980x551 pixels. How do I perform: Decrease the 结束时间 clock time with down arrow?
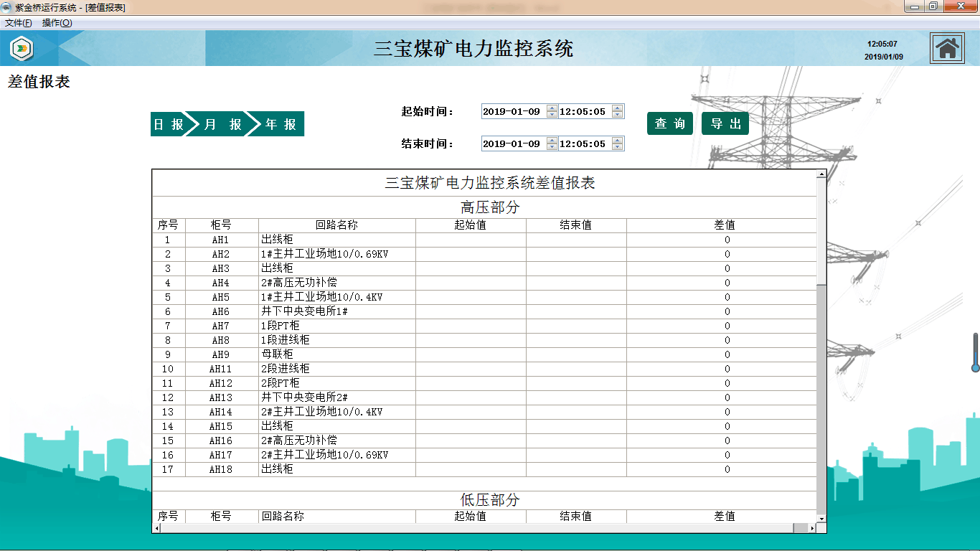tap(618, 147)
